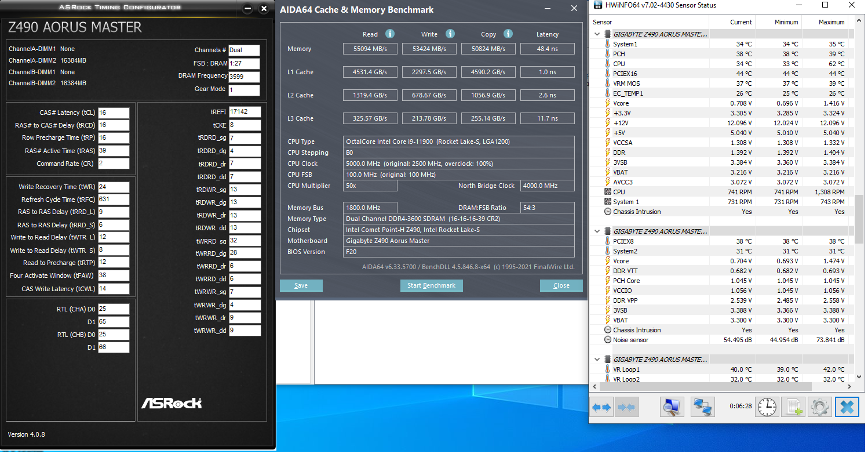Click the Four Activate Window (tFAW) field
The width and height of the screenshot is (868, 457).
click(114, 275)
